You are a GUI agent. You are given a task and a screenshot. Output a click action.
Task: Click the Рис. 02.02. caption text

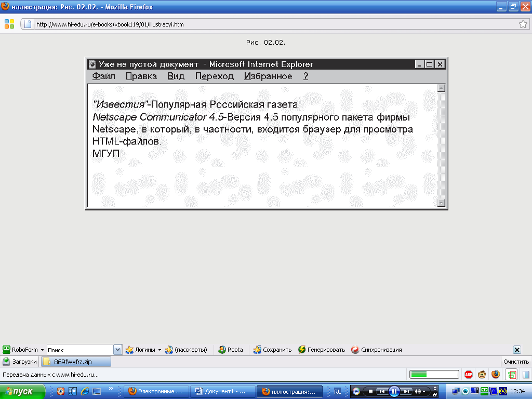point(265,43)
